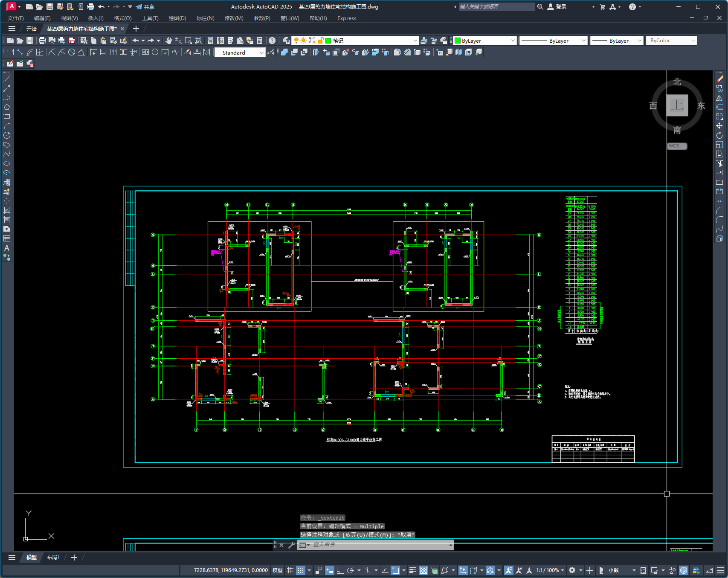Select the Circle drawing tool
728x578 pixels.
pos(7,135)
